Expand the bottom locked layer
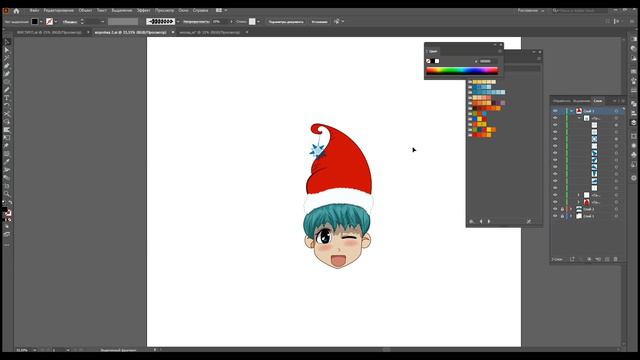The image size is (640, 360). coord(571,216)
